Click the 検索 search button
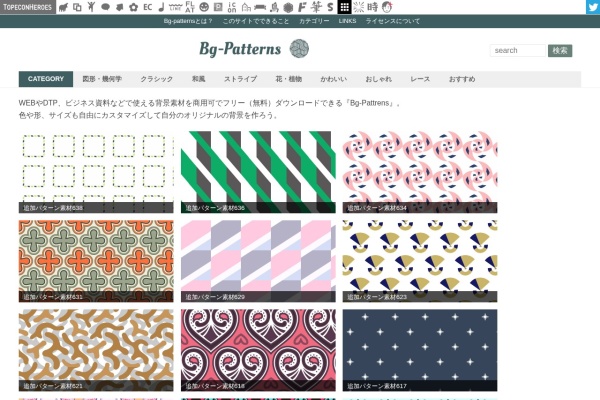This screenshot has width=600, height=400. 560,51
